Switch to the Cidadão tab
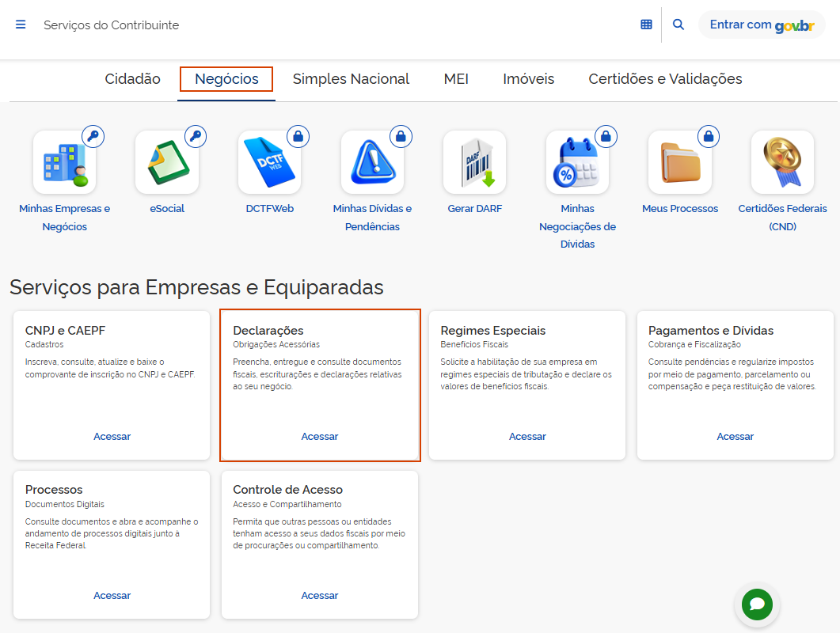The image size is (840, 633). coord(132,79)
